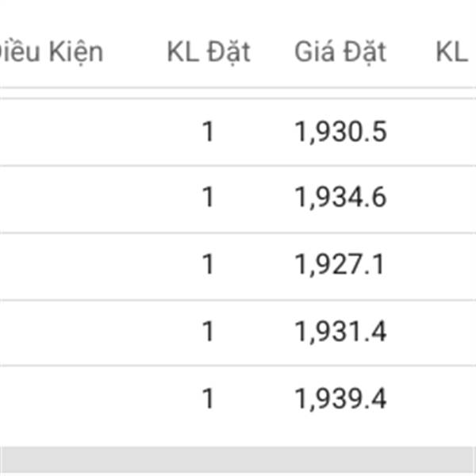Viewport: 476px width, 476px height.
Task: Click quantity 1 in the 1,930.5 row
Action: pos(208,132)
